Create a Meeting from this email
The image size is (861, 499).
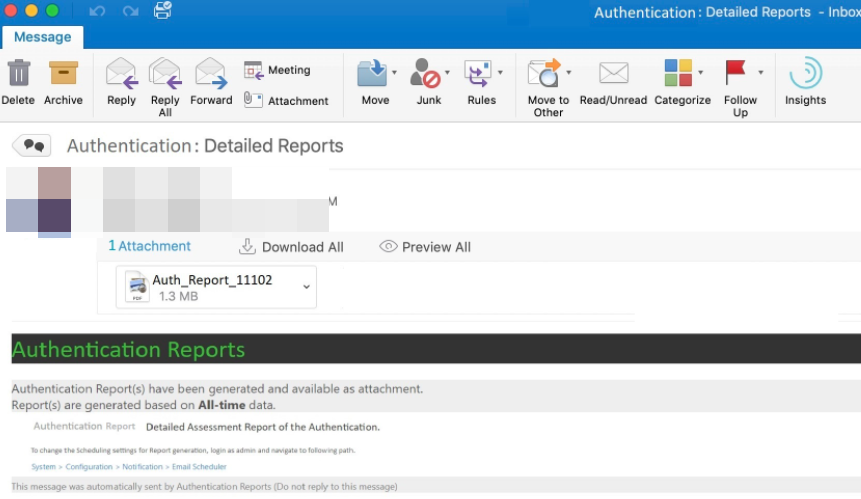(x=278, y=70)
